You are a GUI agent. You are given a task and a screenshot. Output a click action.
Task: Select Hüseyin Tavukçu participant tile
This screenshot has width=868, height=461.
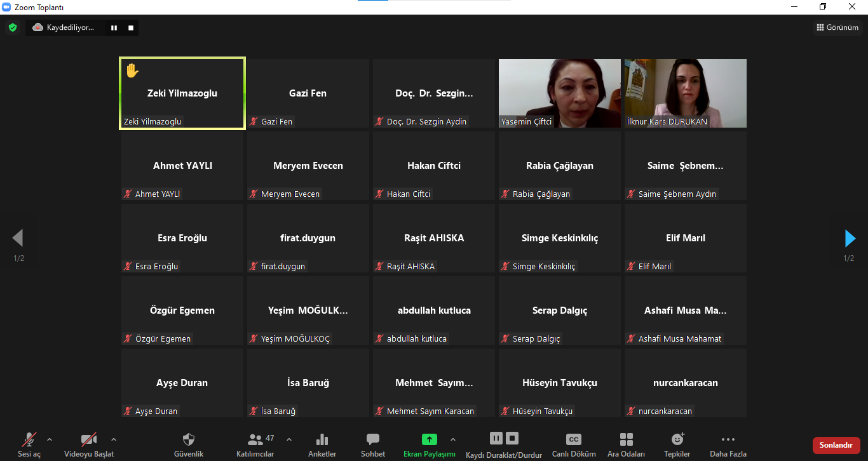[x=560, y=383]
